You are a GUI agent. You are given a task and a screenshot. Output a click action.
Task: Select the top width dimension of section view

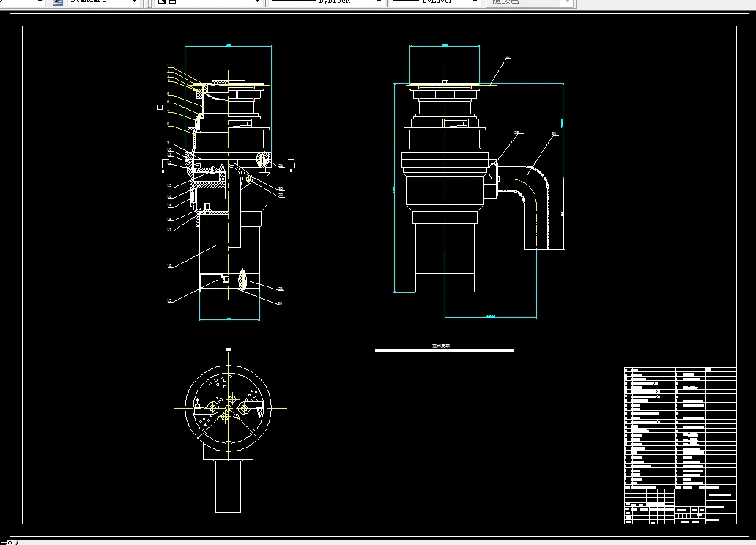point(228,46)
